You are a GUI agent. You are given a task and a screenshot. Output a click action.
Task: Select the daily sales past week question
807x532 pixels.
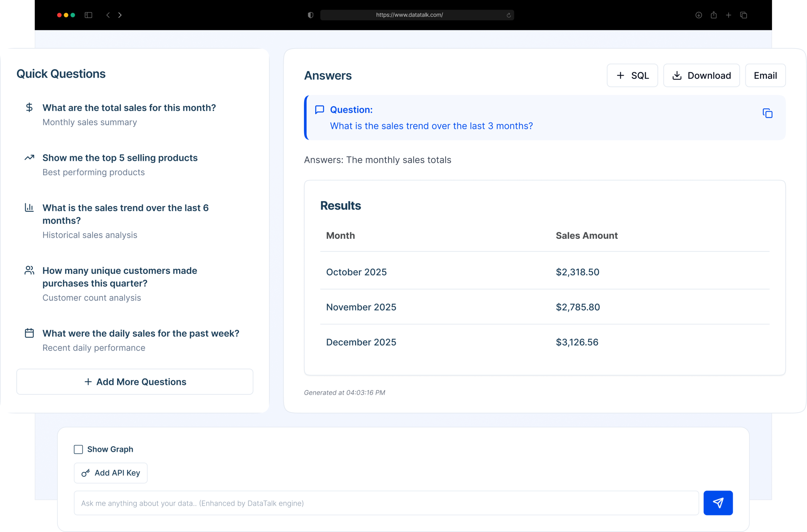[x=141, y=333]
